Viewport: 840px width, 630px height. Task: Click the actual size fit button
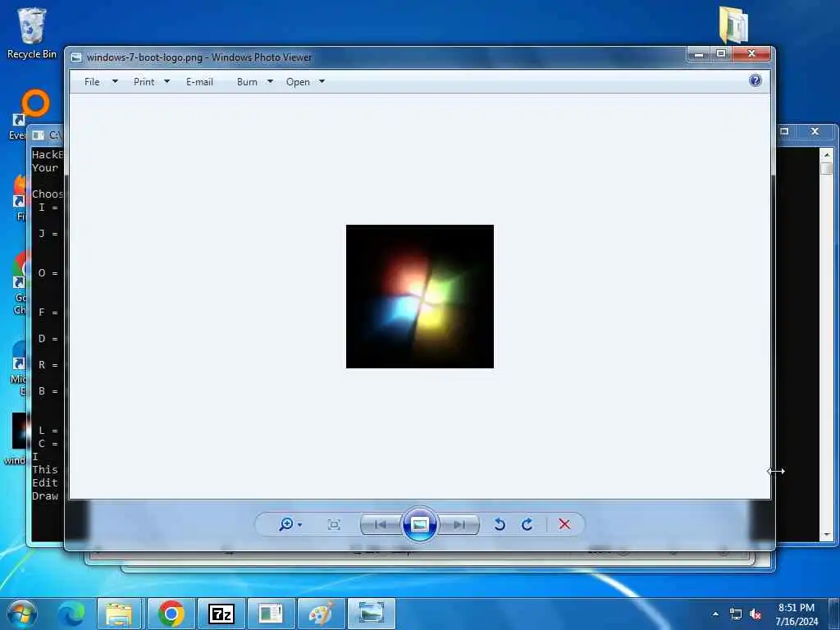point(334,524)
